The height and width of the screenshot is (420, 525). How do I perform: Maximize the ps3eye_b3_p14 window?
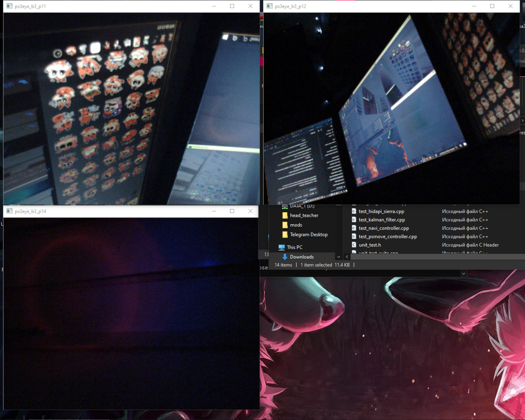click(x=232, y=211)
